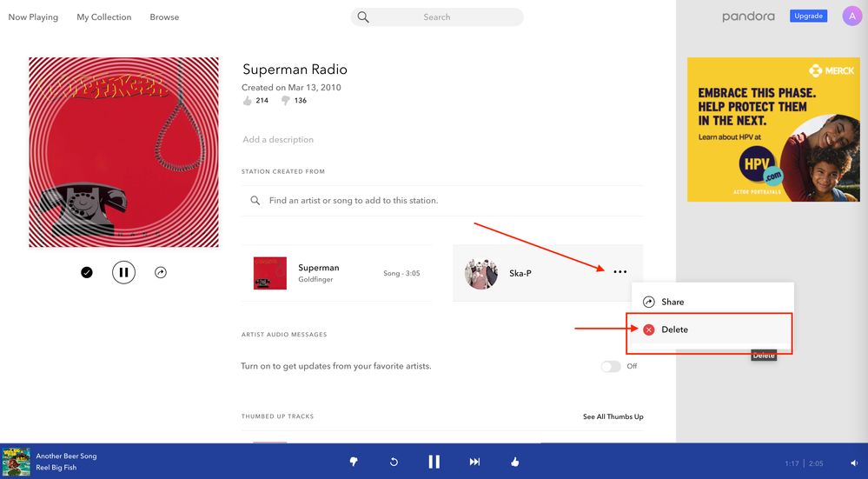Toggle Artist Audio Messages switch on
The height and width of the screenshot is (479, 868).
[611, 366]
